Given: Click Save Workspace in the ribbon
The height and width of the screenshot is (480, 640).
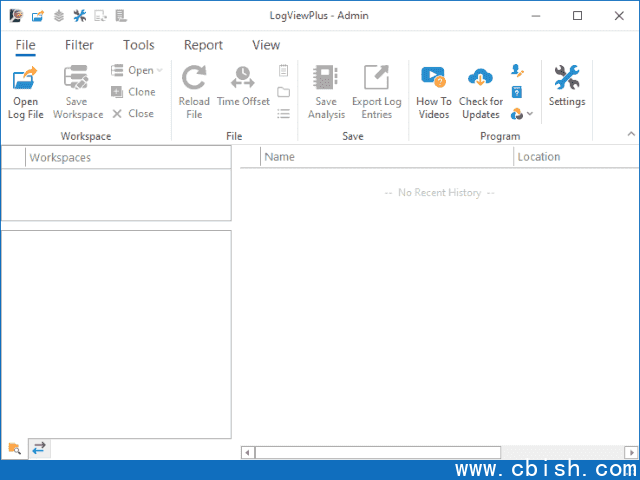Looking at the screenshot, I should (78, 93).
